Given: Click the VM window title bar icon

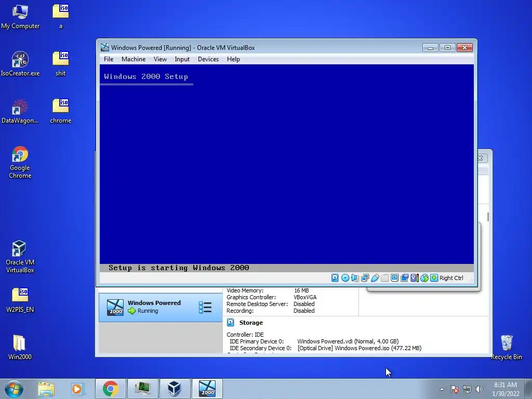Looking at the screenshot, I should point(105,47).
